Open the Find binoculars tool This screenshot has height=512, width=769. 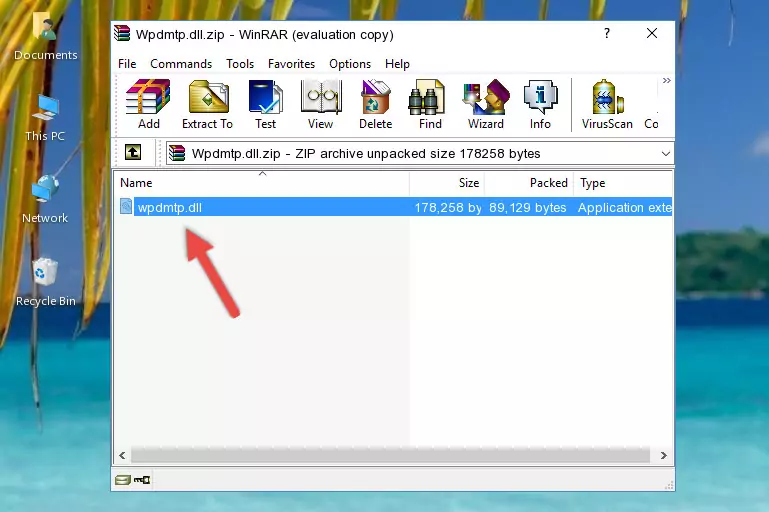point(430,104)
